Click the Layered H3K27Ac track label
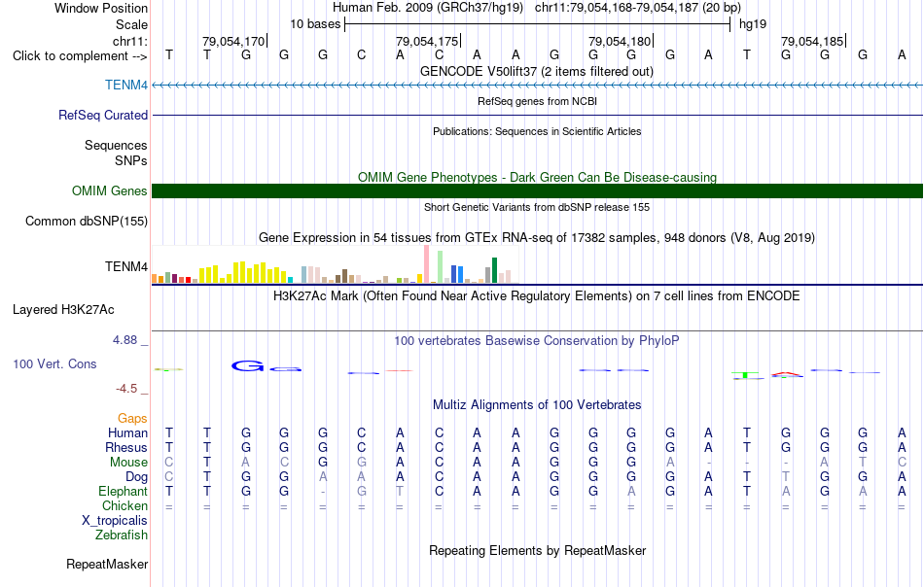The width and height of the screenshot is (924, 587). 63,310
